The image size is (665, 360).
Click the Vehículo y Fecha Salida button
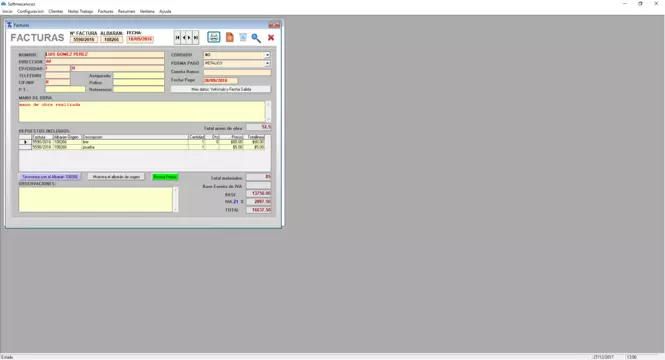click(221, 89)
